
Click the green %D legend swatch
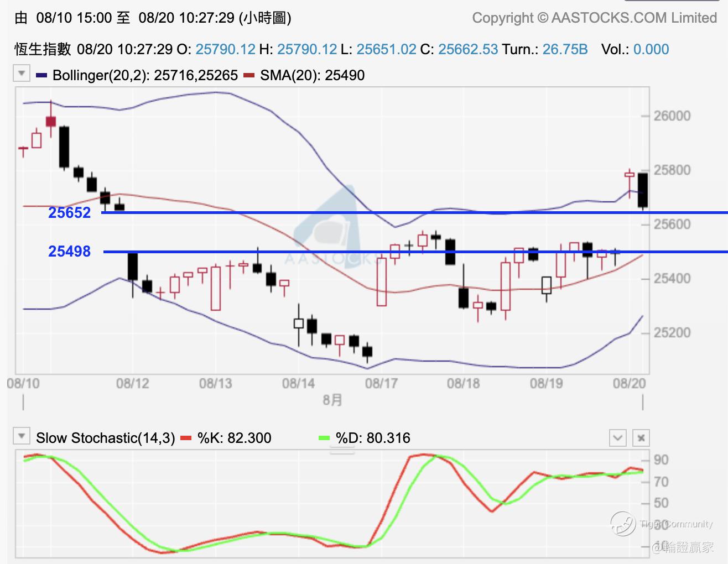[x=324, y=438]
